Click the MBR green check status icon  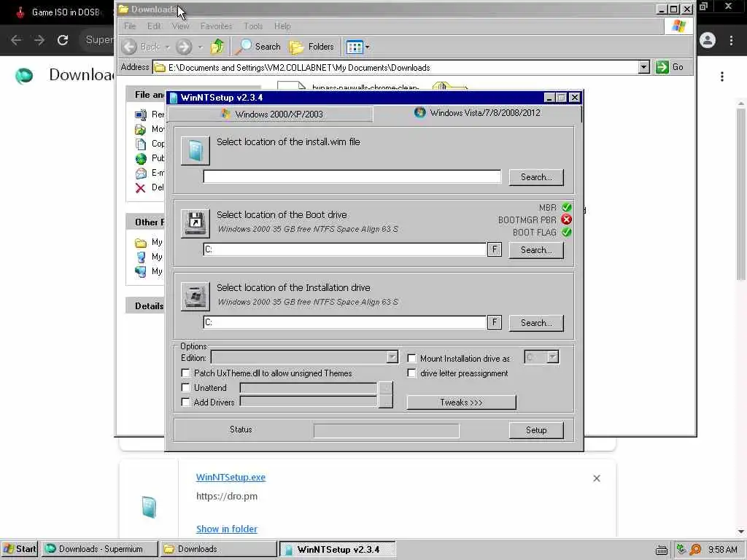[566, 207]
